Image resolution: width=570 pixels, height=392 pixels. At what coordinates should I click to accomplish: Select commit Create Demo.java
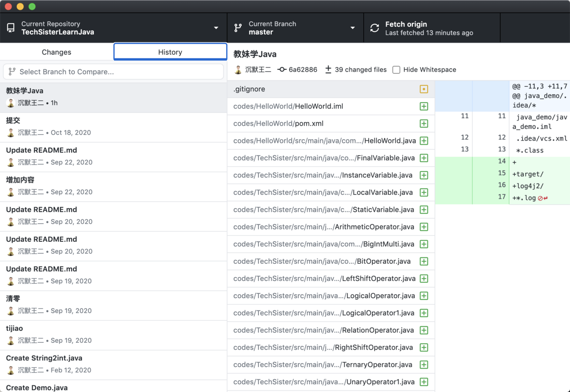114,386
